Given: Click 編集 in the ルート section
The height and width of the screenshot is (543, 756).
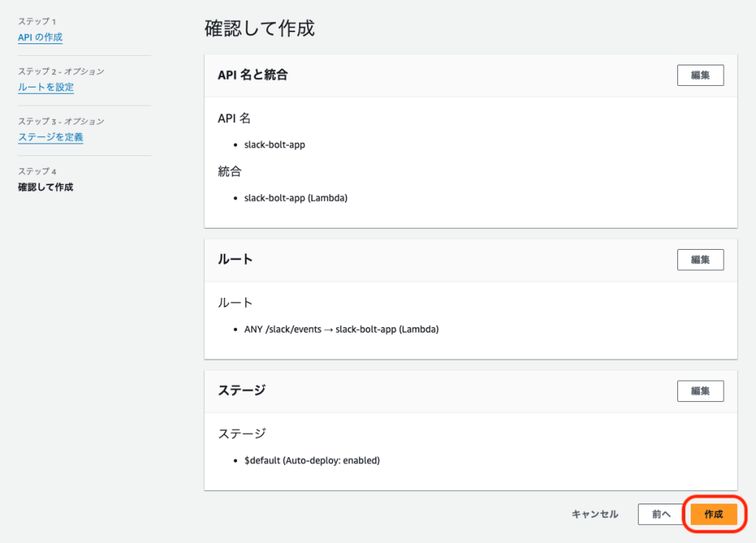Looking at the screenshot, I should pyautogui.click(x=700, y=259).
